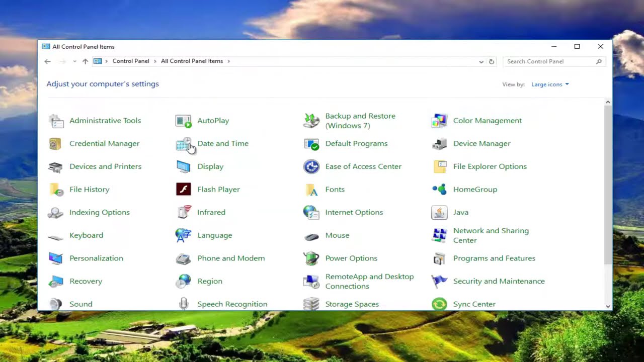
Task: Open the Java coffee cup icon
Action: (x=439, y=212)
